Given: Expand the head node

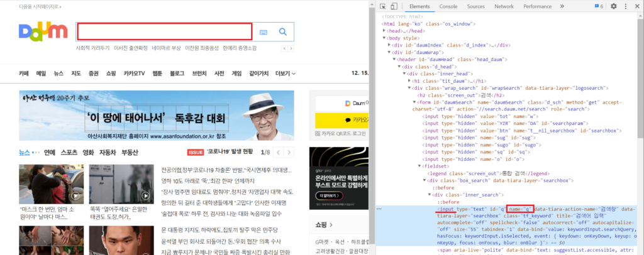Looking at the screenshot, I should (384, 31).
